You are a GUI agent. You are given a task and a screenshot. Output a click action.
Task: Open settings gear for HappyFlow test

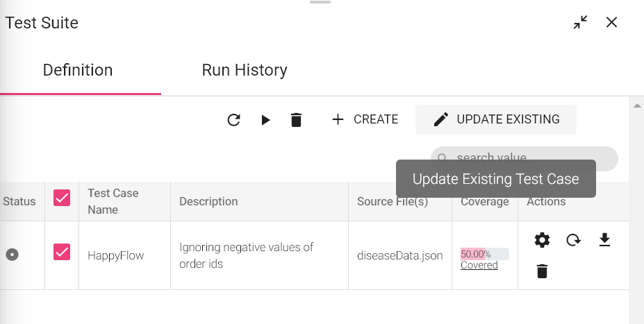click(x=542, y=240)
